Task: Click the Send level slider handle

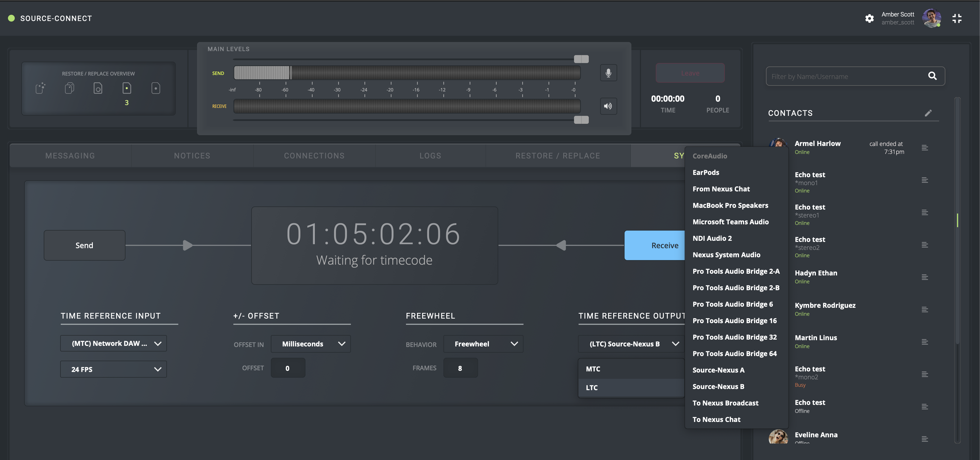Action: (581, 59)
